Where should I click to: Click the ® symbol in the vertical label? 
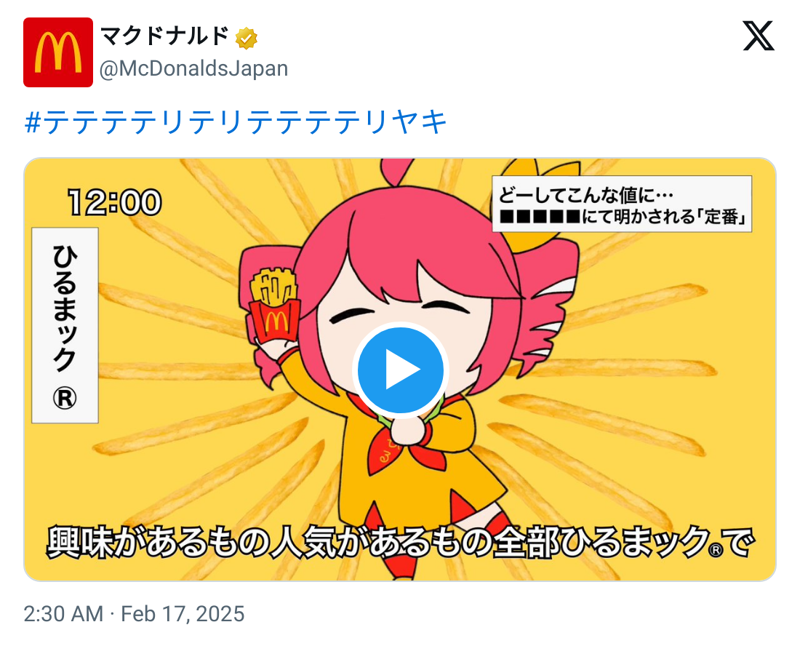(65, 399)
